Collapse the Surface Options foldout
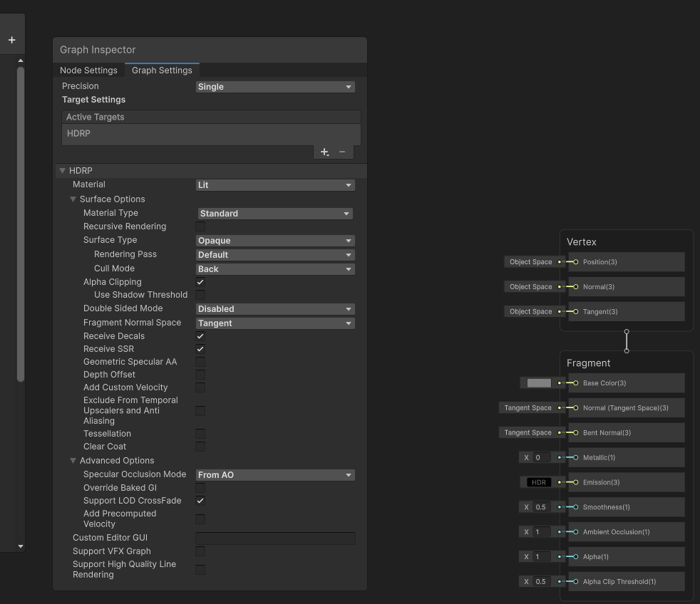This screenshot has width=700, height=604. pyautogui.click(x=73, y=199)
